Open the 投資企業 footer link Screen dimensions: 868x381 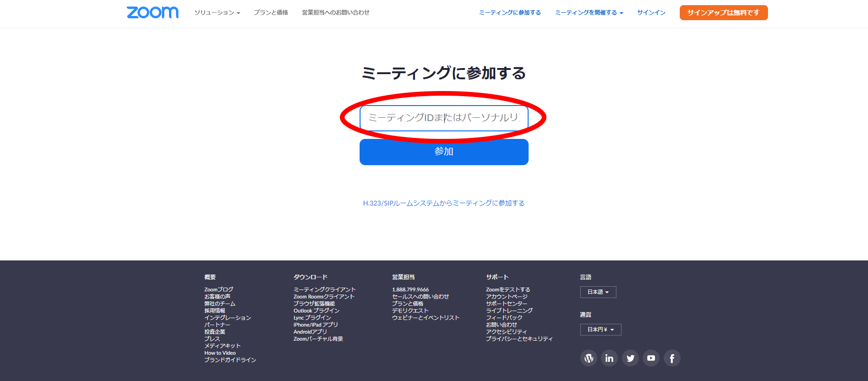click(215, 332)
